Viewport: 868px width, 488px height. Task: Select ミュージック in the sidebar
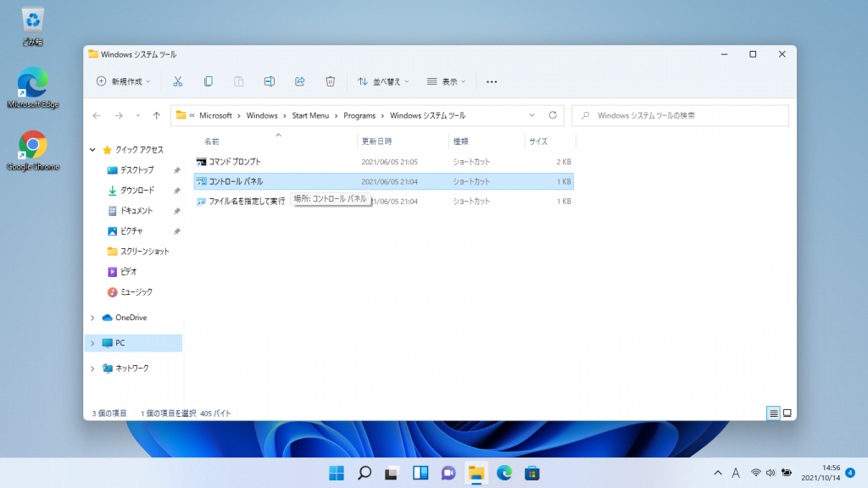tap(136, 292)
